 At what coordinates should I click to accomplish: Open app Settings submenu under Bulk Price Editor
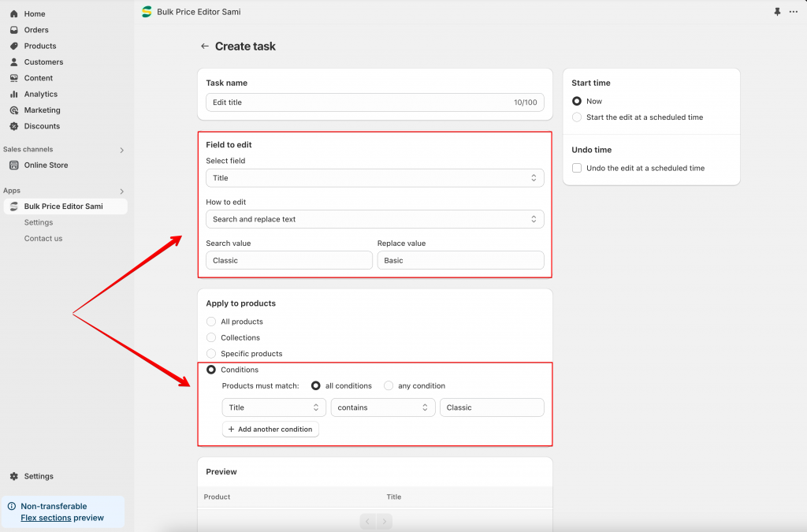click(x=39, y=222)
